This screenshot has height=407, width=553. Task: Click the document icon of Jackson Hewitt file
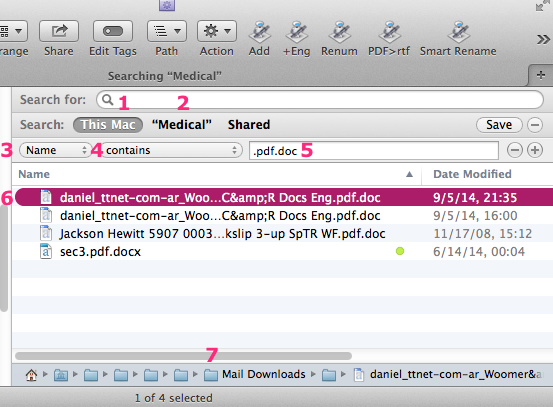click(46, 233)
